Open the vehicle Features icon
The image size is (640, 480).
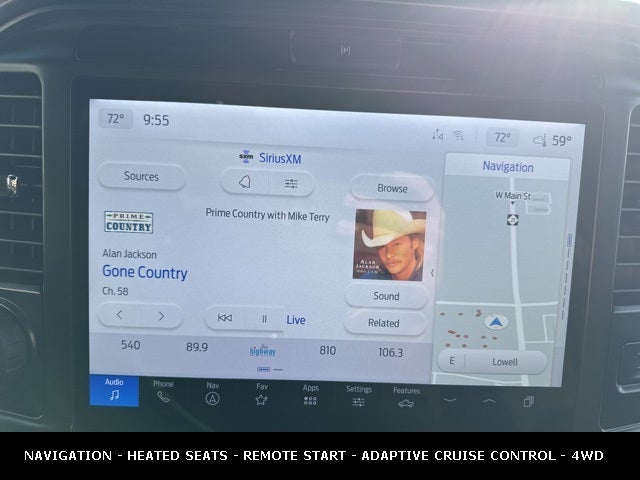pyautogui.click(x=406, y=398)
